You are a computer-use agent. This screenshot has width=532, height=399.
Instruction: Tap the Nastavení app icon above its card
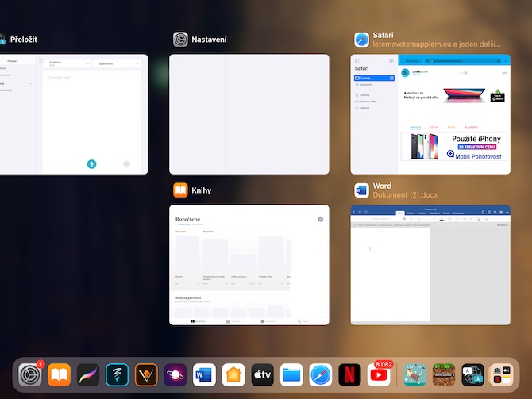click(180, 40)
